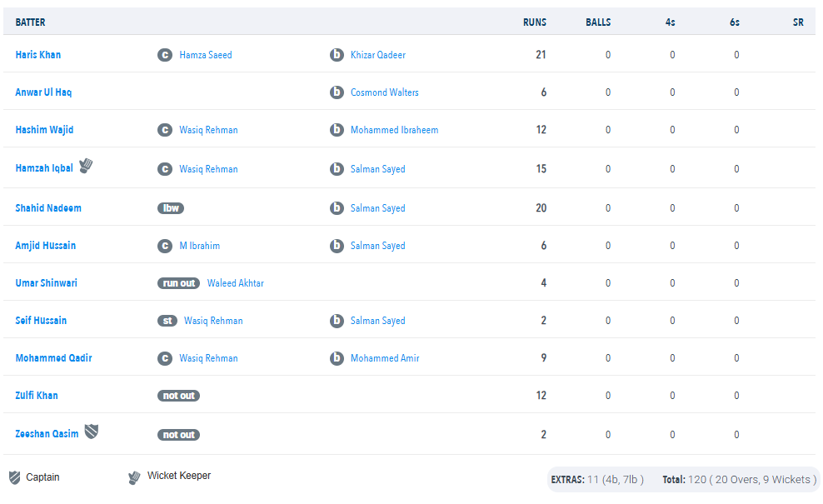Click the caught icon in Haris Khan's row
Viewport: 823px width, 504px height.
point(165,55)
